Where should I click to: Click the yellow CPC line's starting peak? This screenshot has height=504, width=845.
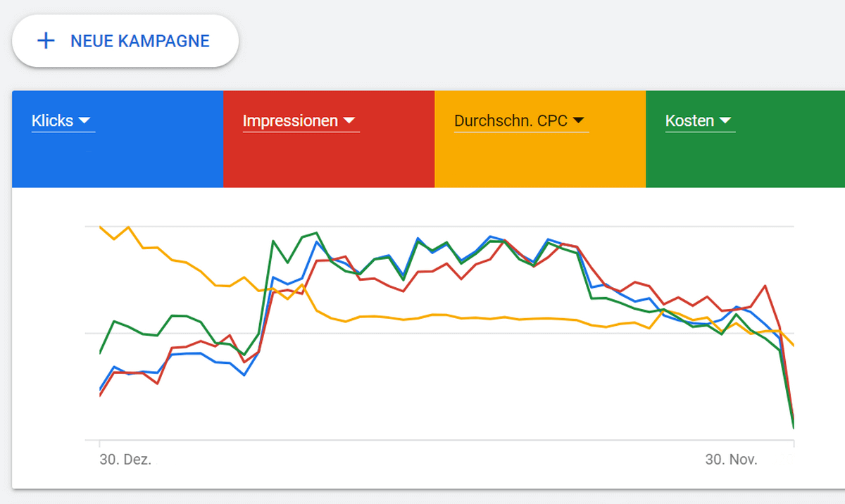(100, 227)
